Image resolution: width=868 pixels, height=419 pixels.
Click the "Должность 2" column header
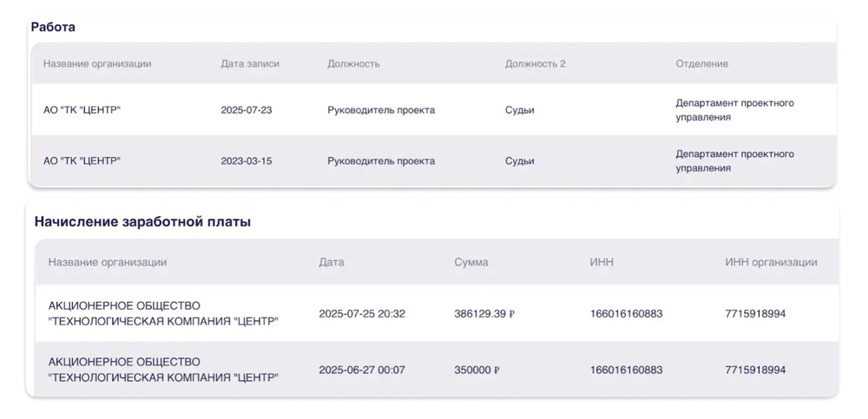[x=535, y=63]
